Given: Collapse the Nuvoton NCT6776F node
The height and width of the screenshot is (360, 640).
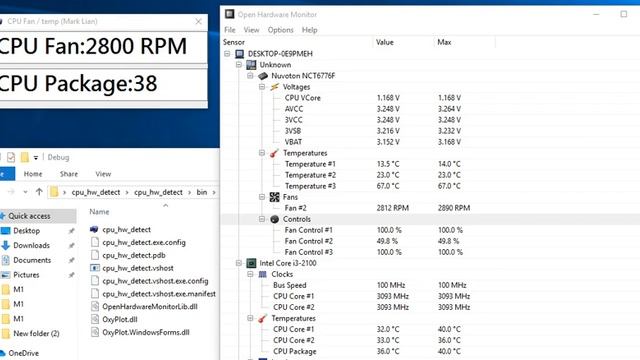Looking at the screenshot, I should coord(250,76).
